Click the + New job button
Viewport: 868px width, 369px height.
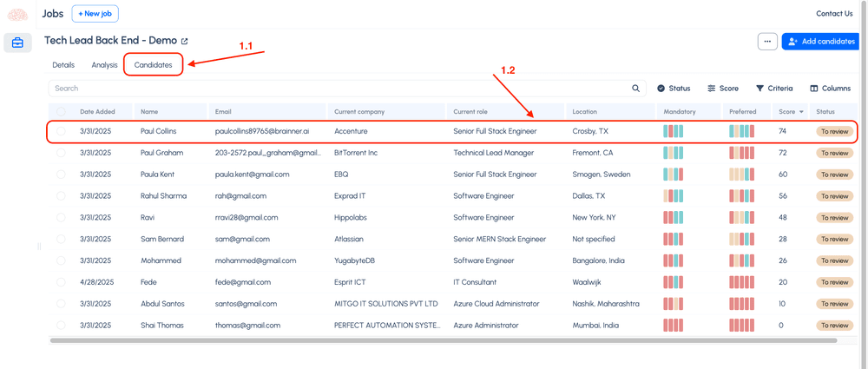click(x=95, y=13)
